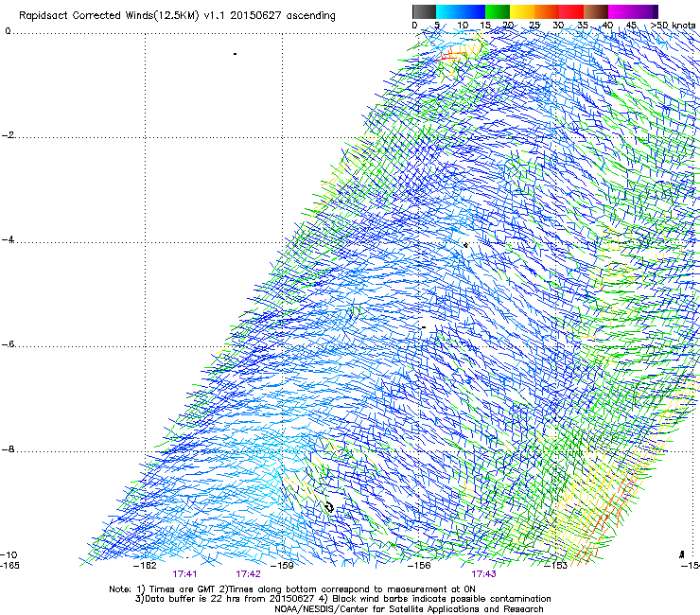Click the -8 latitude axis label

pos(8,449)
